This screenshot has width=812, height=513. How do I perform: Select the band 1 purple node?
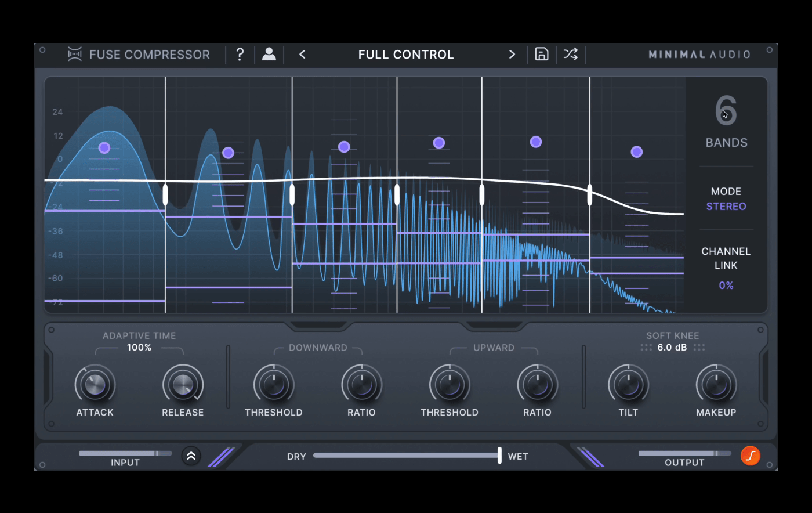(x=104, y=148)
